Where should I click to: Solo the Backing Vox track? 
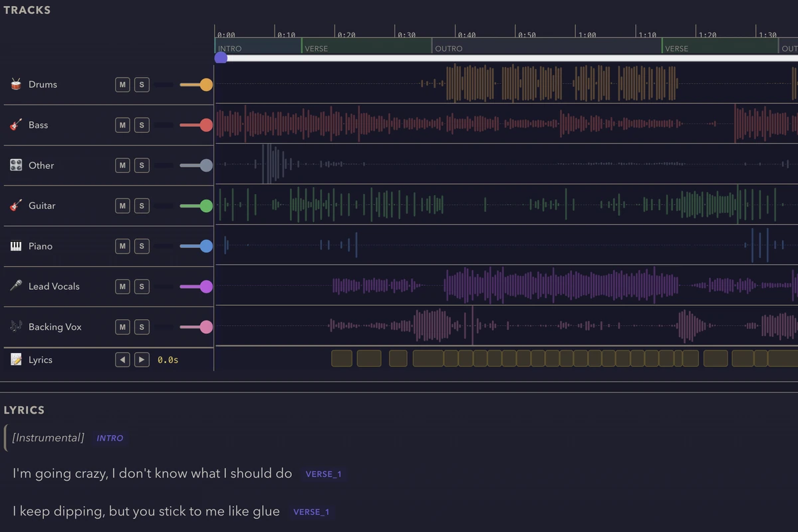(142, 327)
